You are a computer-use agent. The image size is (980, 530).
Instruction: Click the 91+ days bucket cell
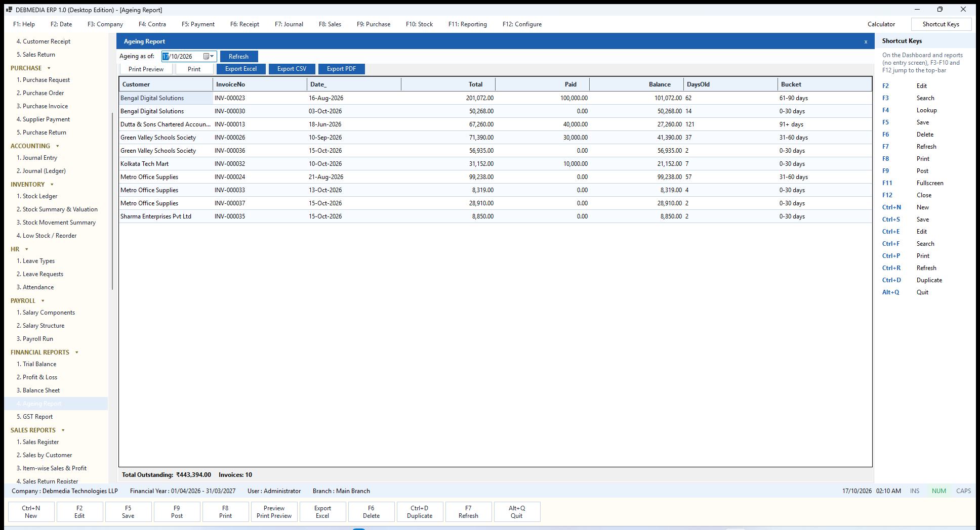pos(825,124)
